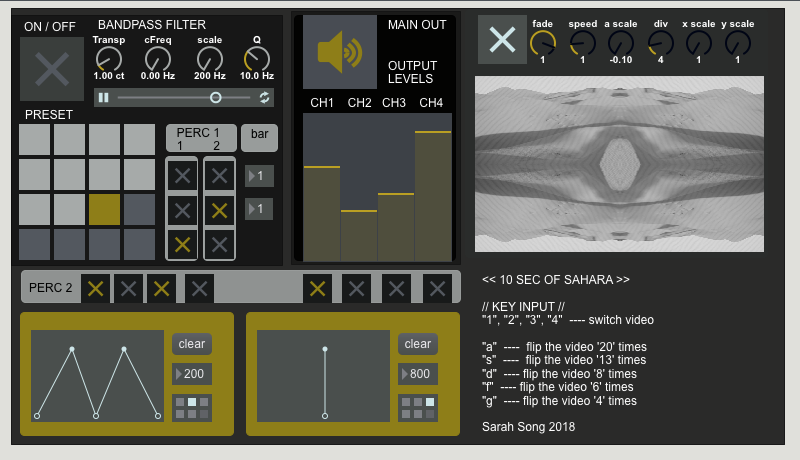Toggle the sixth PERC 2 step
Image resolution: width=800 pixels, height=460 pixels.
tap(357, 289)
